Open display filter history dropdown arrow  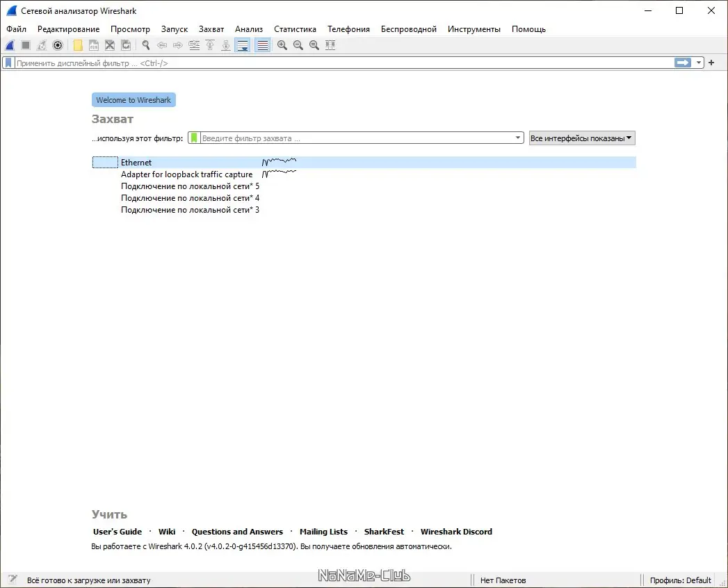[698, 63]
